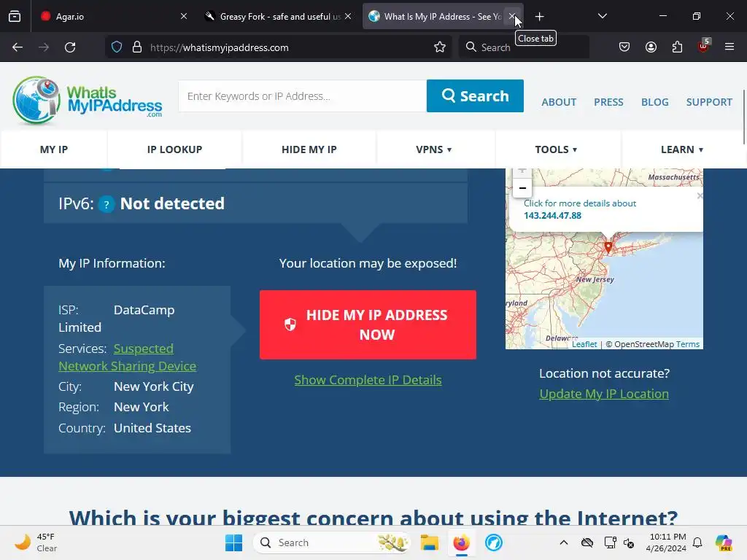Select IP LOOKUP navigation item
The height and width of the screenshot is (560, 747).
[174, 149]
